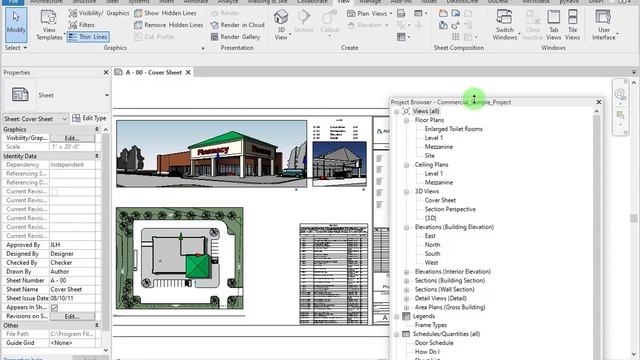Click Legends node icon

pos(406,316)
